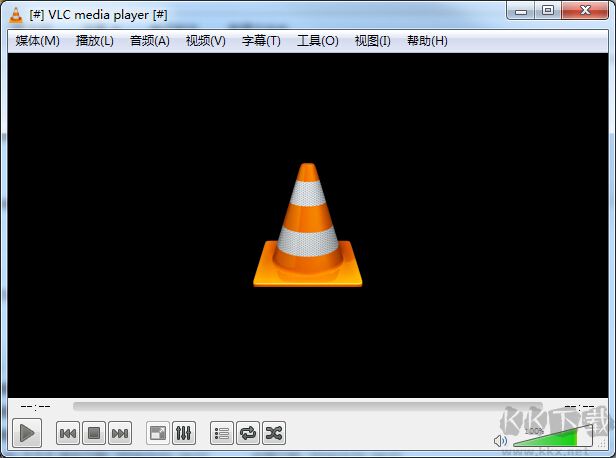Click the remaining time label
The width and height of the screenshot is (616, 458).
pos(579,406)
